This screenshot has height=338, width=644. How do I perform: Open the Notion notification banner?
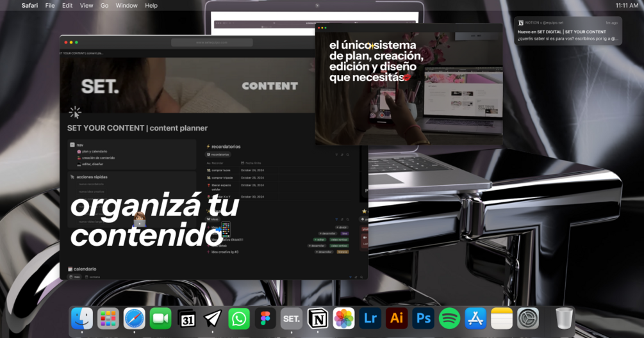(x=568, y=30)
